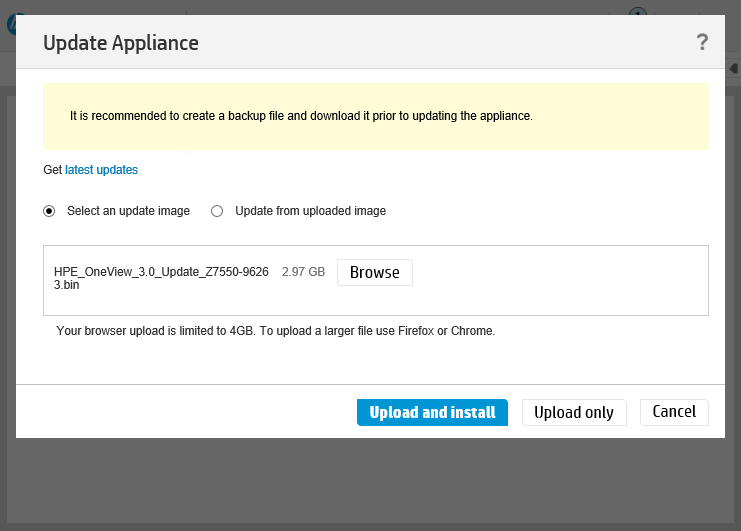741x531 pixels.
Task: Browse for an update image file
Action: click(x=375, y=273)
